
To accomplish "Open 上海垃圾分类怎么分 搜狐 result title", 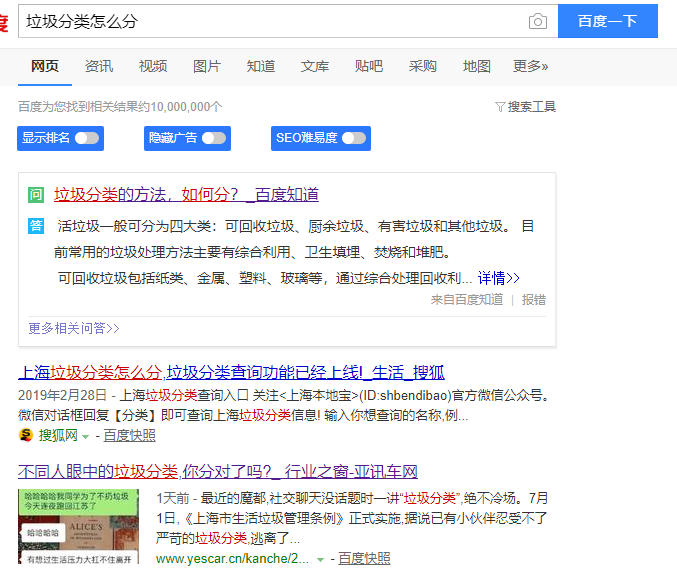I will click(x=231, y=373).
